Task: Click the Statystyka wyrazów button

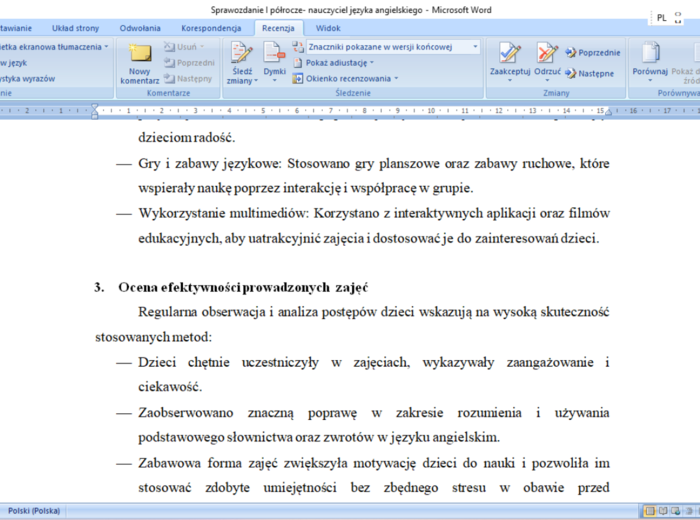Action: tap(28, 79)
